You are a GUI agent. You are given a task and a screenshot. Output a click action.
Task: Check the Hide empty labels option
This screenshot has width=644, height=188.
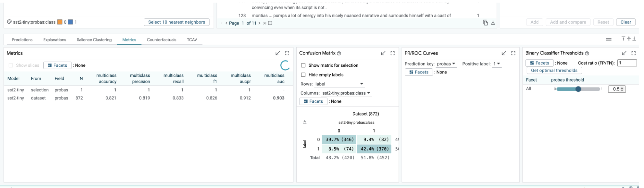coord(303,75)
